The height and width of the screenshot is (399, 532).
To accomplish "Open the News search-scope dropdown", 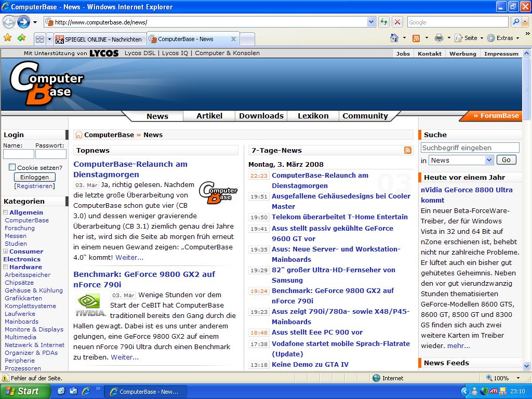I will pos(461,160).
